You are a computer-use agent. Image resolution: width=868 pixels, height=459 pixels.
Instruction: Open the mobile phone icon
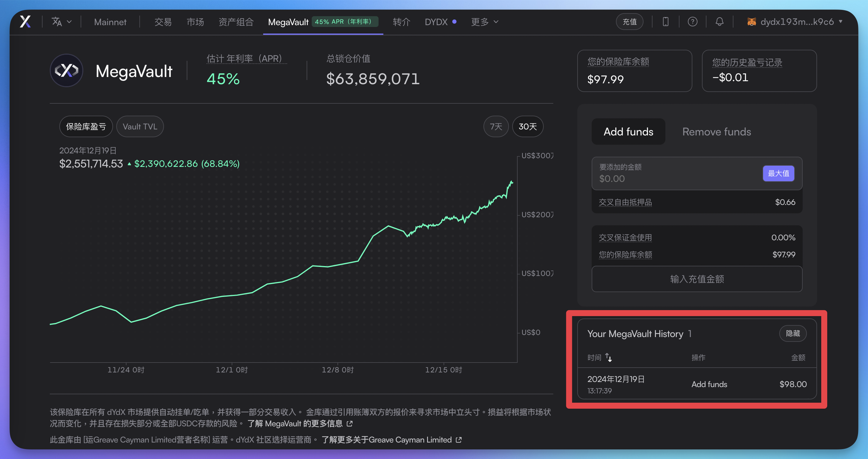665,22
